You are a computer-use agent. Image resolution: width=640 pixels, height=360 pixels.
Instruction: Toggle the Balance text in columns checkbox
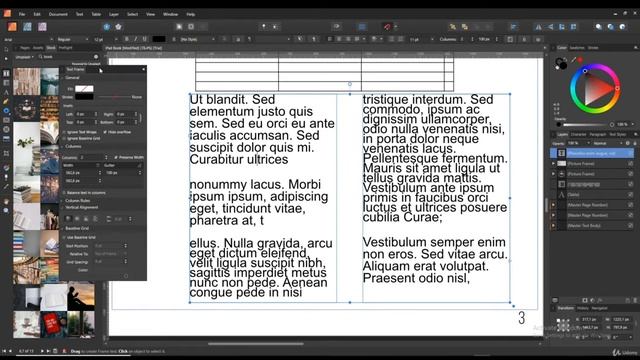point(64,193)
